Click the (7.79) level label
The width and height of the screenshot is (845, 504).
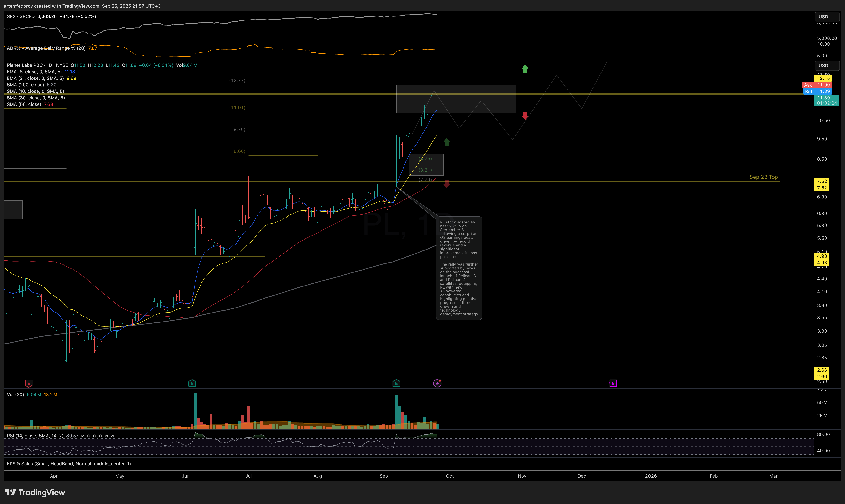425,179
